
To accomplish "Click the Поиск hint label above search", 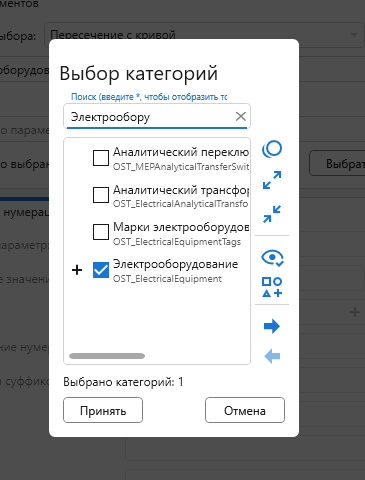I will point(149,97).
